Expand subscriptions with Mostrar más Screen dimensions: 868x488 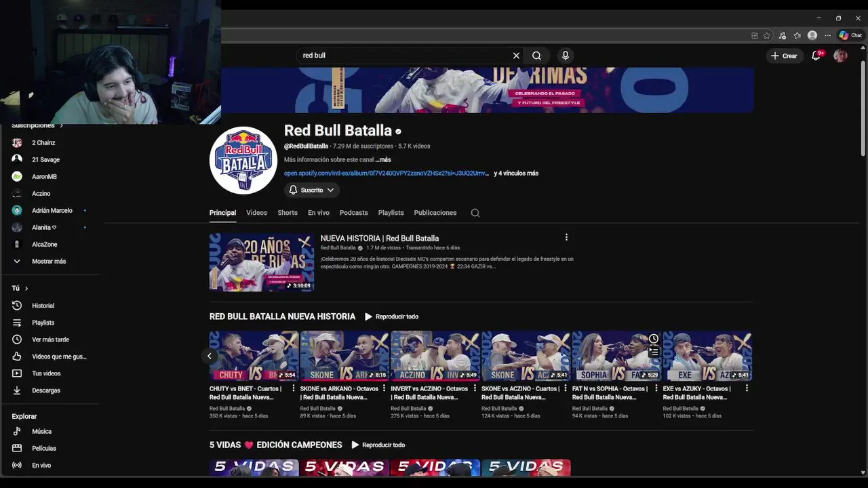point(49,261)
